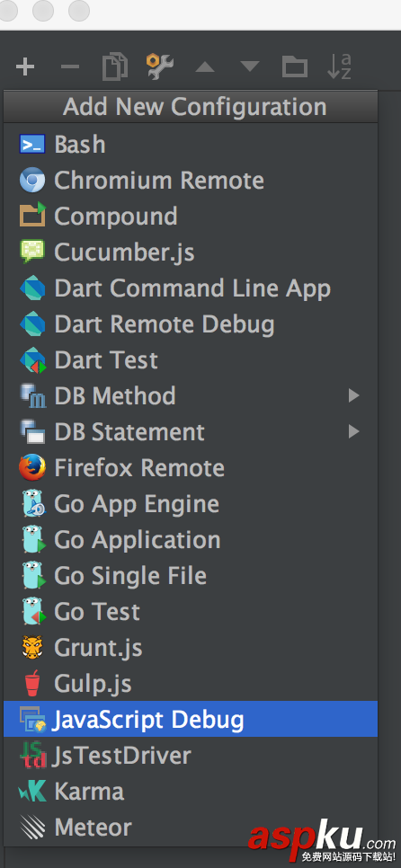
Task: Click the Dart Remote Debug icon
Action: point(32,323)
